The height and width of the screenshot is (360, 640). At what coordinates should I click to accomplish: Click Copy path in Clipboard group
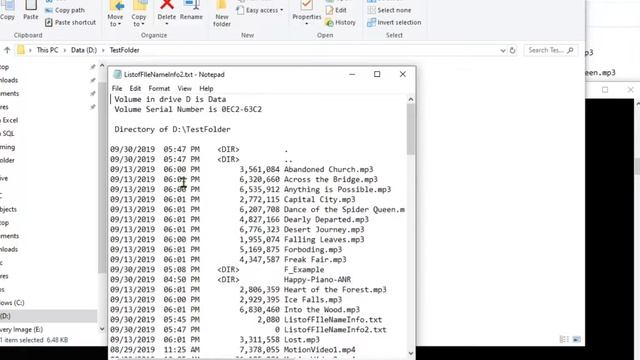pyautogui.click(x=65, y=10)
